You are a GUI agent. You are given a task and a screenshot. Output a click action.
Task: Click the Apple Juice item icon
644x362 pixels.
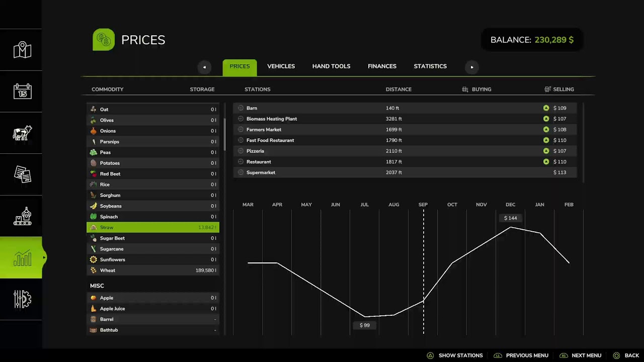pos(93,308)
